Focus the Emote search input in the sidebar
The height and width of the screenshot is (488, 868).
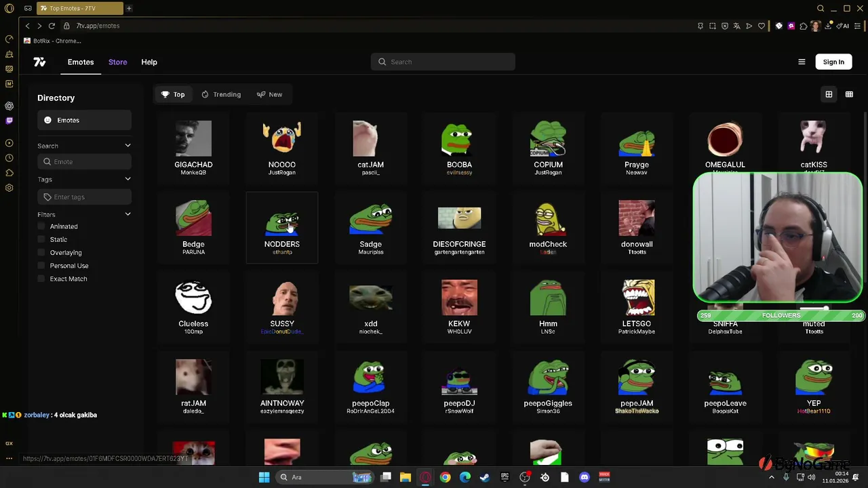84,161
